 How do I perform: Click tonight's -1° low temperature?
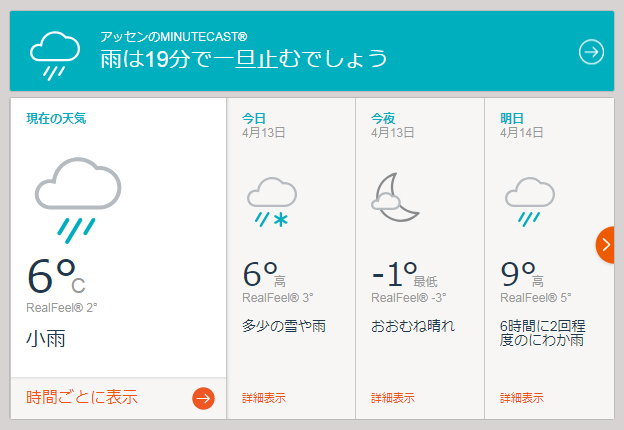[x=394, y=274]
